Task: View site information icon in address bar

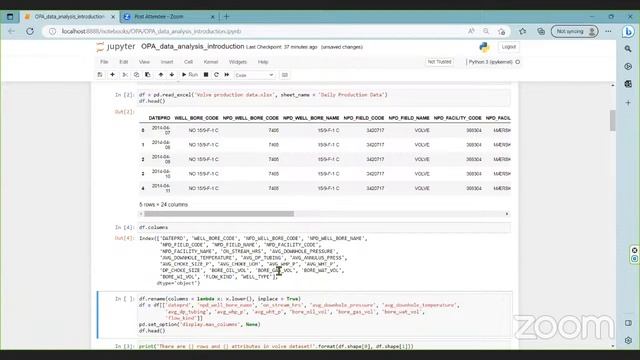Action: 52,31
